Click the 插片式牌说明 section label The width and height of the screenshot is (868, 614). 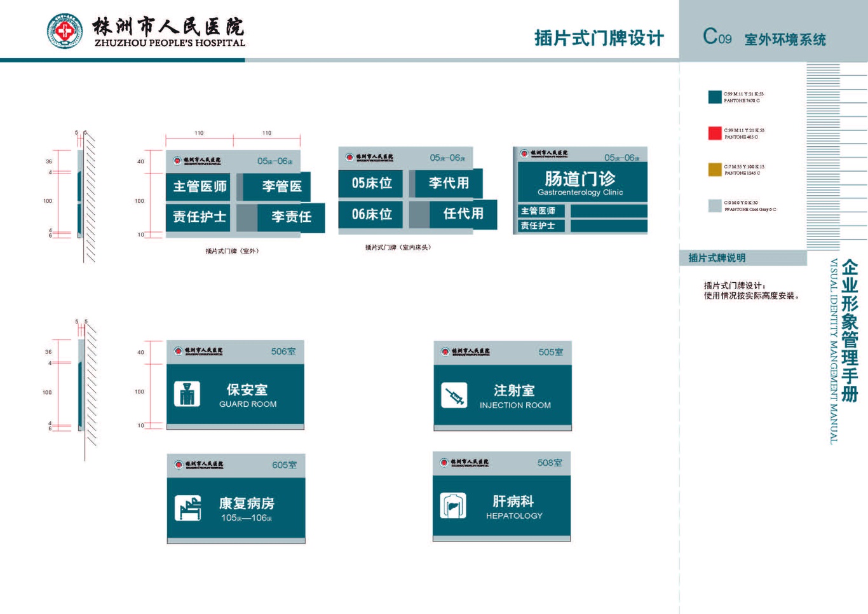coord(717,257)
